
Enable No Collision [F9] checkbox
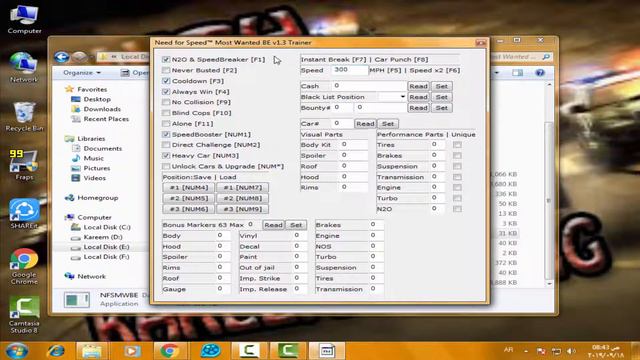pyautogui.click(x=166, y=102)
